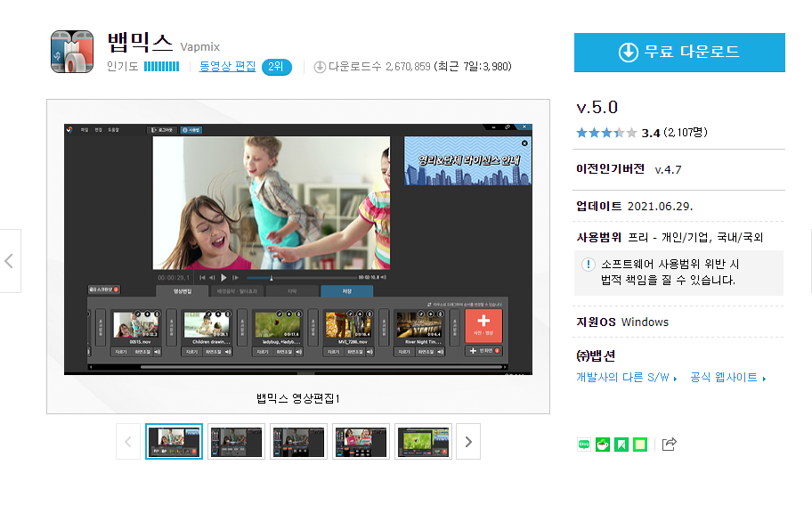Click supported OS Windows text
812x506 pixels.
(645, 322)
